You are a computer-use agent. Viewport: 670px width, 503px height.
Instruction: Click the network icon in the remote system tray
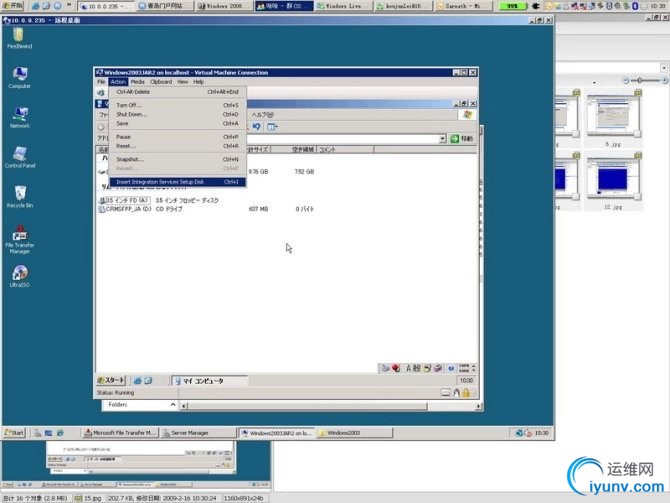click(x=519, y=433)
